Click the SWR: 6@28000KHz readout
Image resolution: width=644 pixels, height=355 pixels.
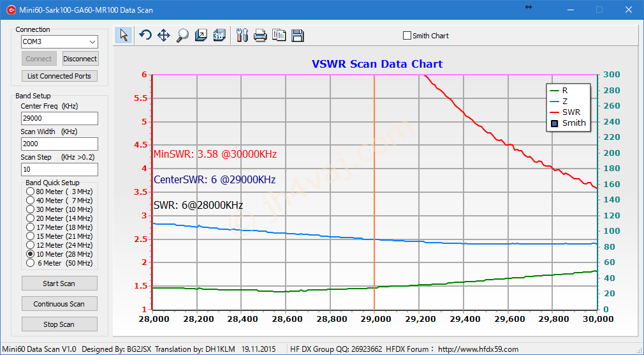point(198,205)
